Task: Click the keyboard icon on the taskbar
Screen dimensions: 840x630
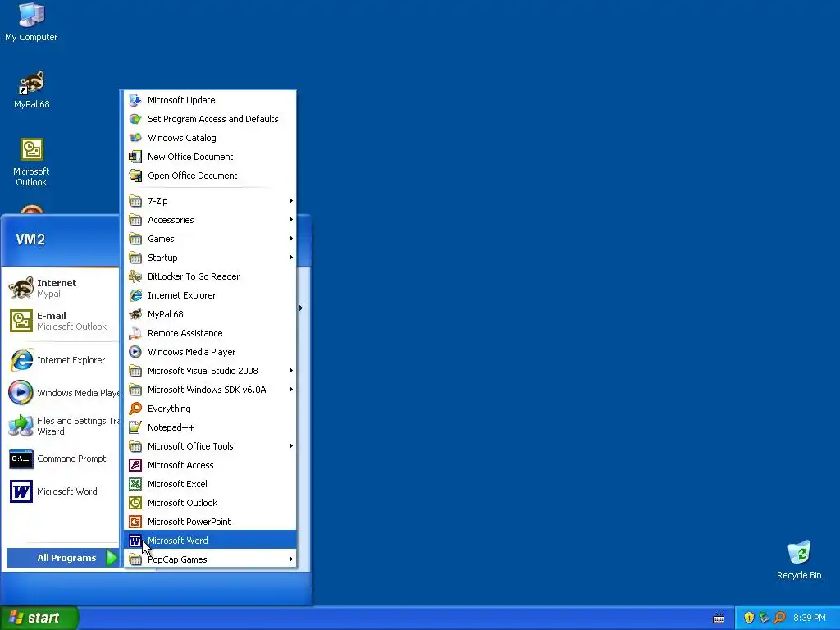Action: pyautogui.click(x=719, y=619)
